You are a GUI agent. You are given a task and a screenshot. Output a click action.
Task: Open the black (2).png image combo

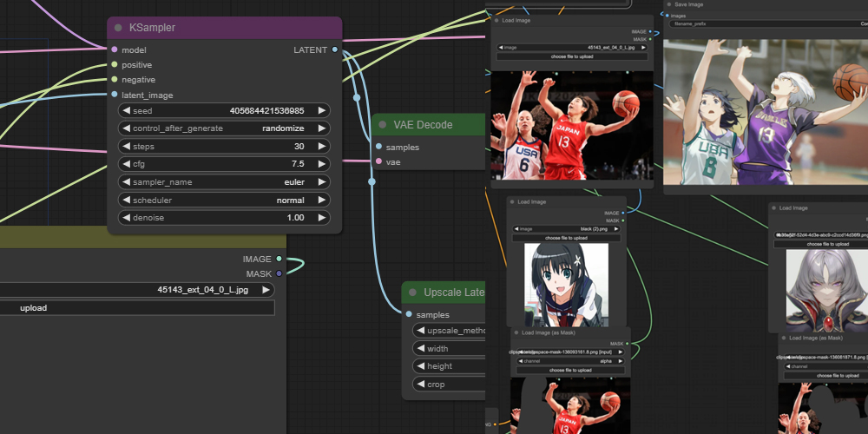(x=566, y=228)
